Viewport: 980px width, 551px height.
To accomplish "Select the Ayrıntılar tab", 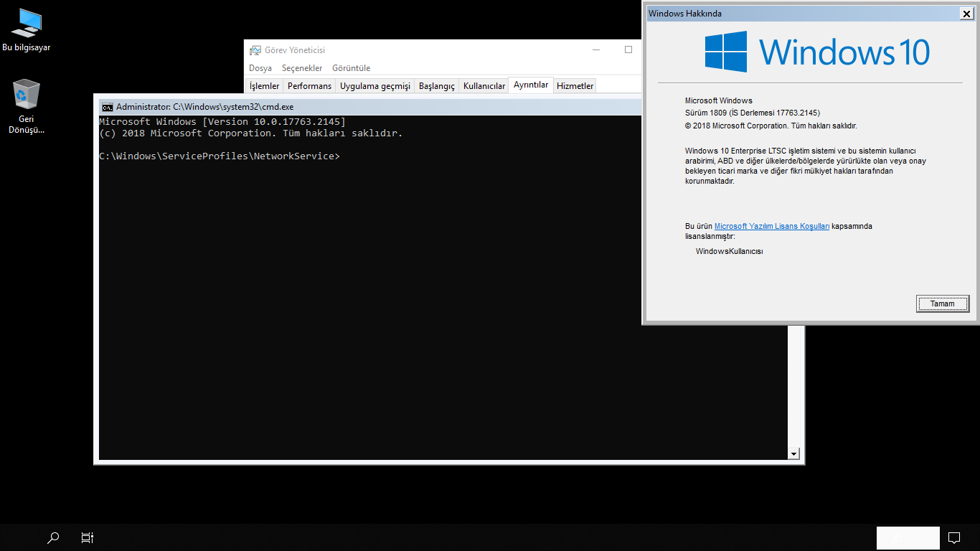I will click(531, 85).
